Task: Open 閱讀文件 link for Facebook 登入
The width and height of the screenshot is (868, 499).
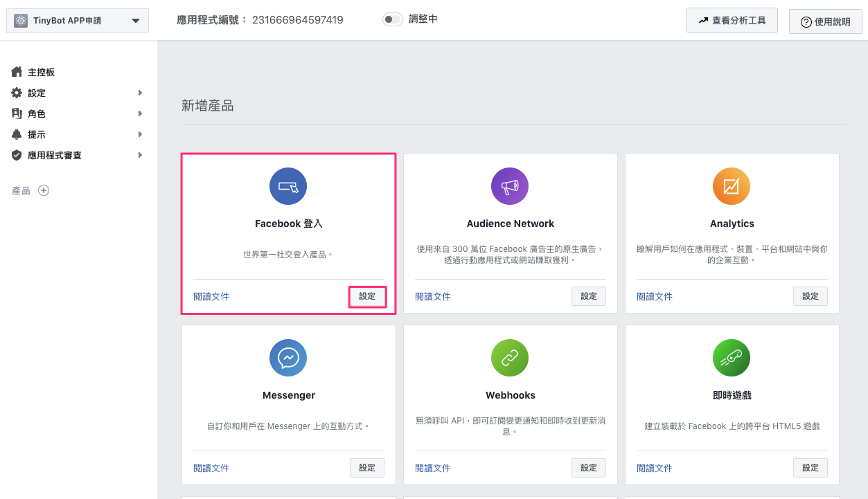Action: tap(211, 296)
